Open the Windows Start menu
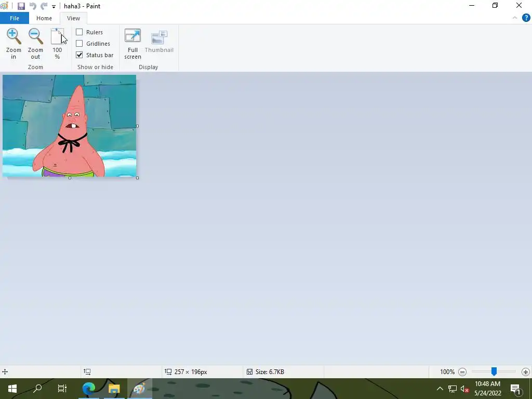 pos(12,389)
